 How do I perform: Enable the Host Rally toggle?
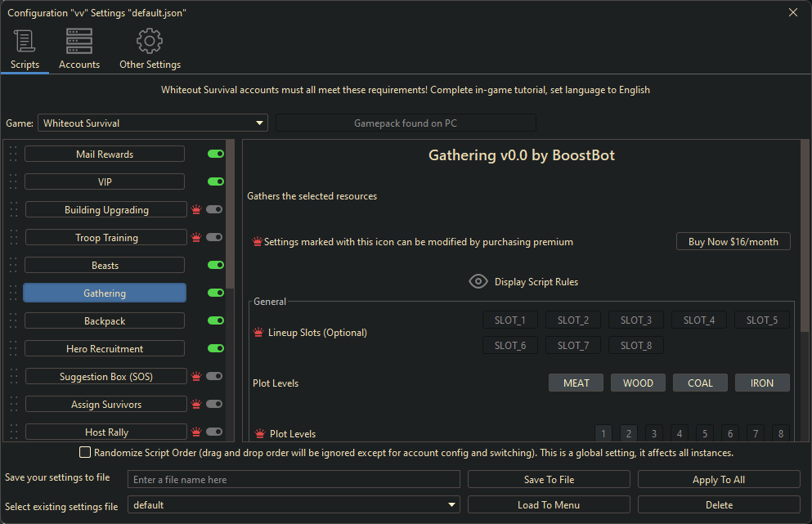(214, 432)
